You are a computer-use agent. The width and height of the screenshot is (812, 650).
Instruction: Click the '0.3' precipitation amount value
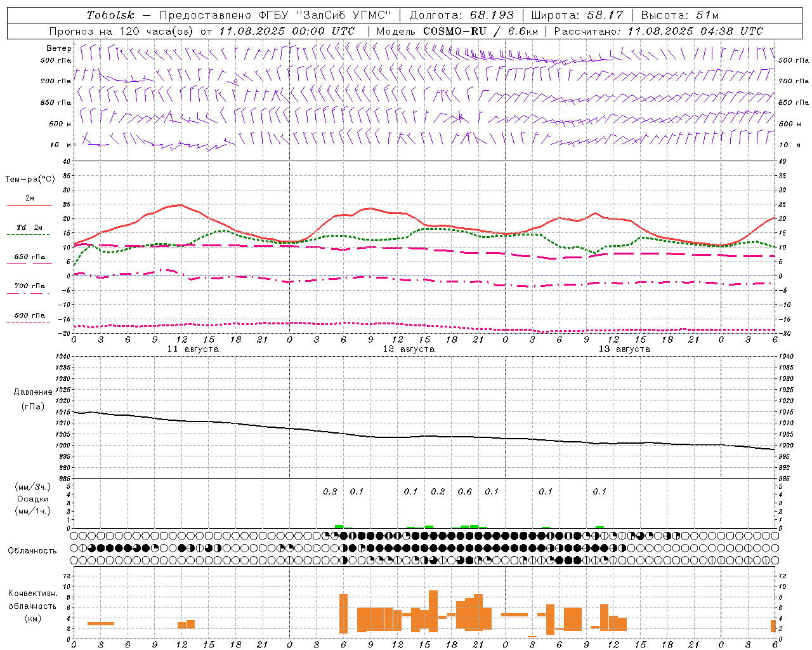pyautogui.click(x=330, y=492)
